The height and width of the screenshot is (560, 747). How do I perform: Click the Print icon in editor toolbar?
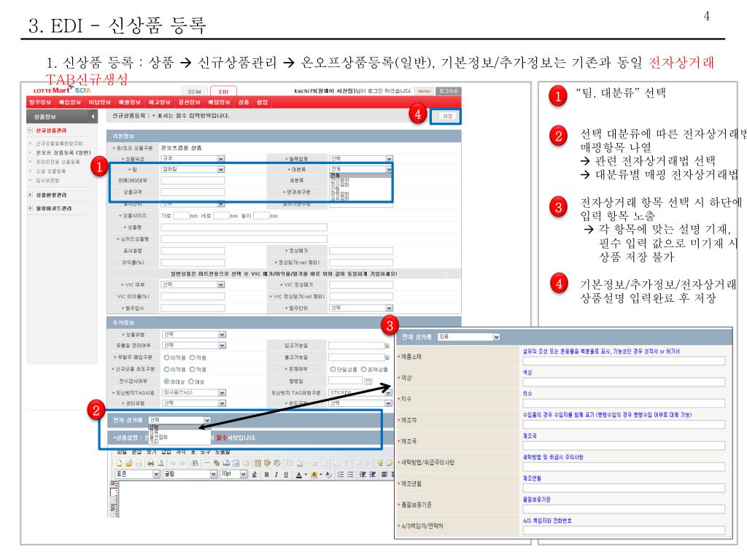(x=151, y=463)
